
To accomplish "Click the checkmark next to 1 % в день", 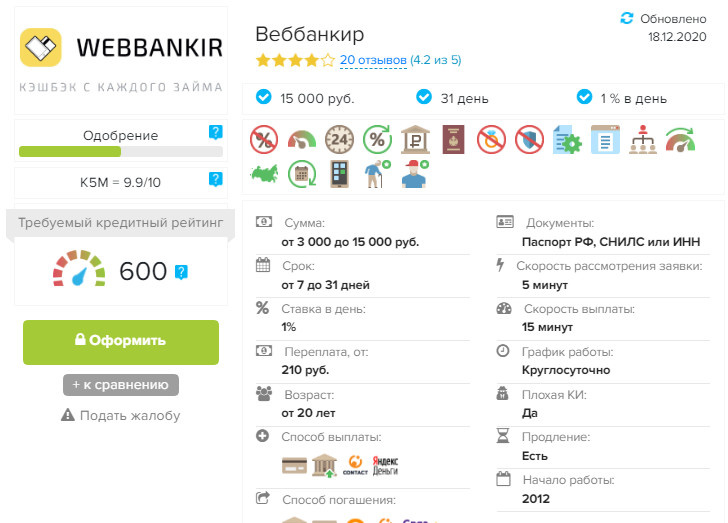I will [584, 97].
